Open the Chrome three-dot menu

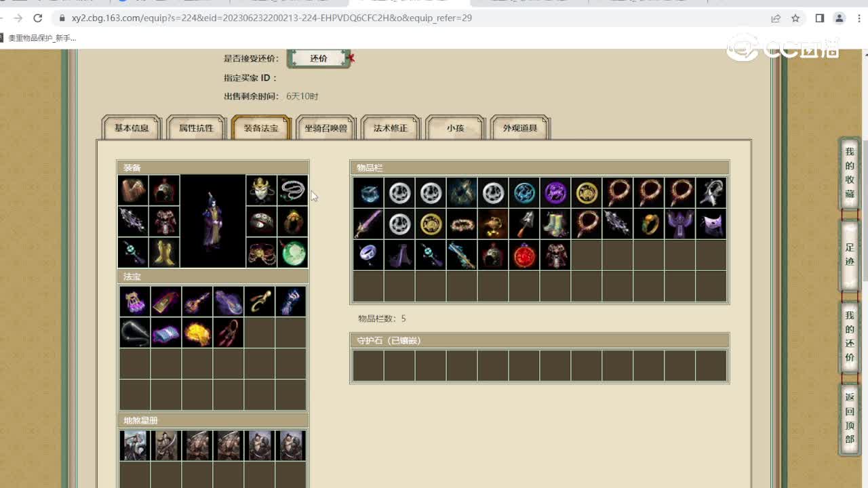click(x=860, y=18)
